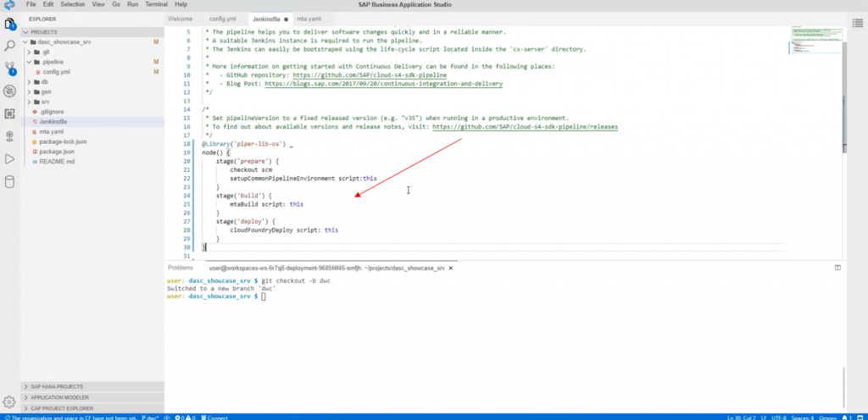Open the Selection menu
The height and width of the screenshot is (420, 868).
(x=73, y=4)
